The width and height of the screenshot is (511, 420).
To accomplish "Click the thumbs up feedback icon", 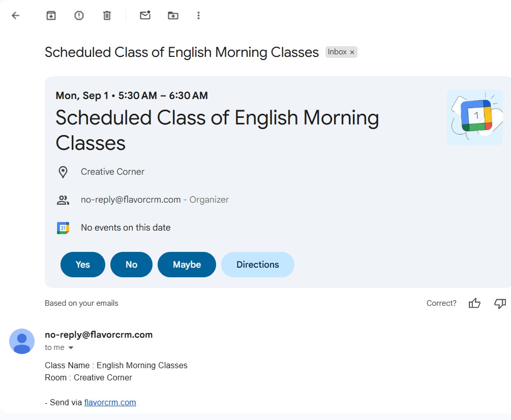I will point(474,303).
